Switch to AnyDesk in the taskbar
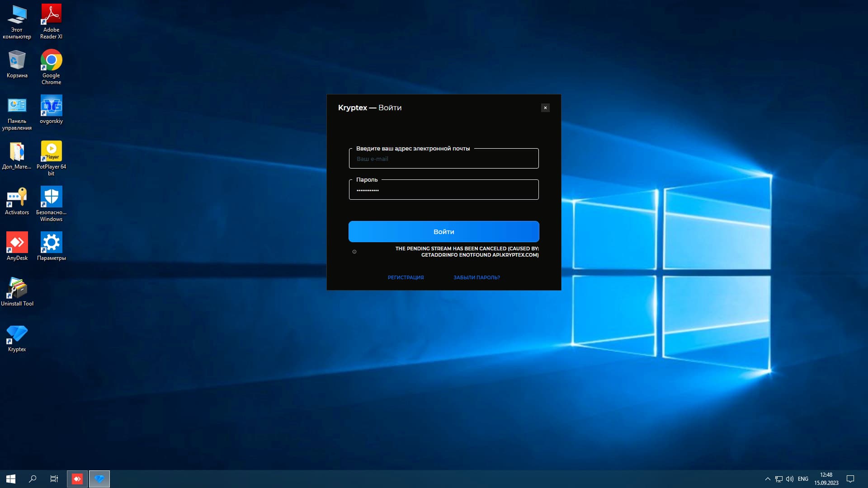Image resolution: width=868 pixels, height=488 pixels. pyautogui.click(x=77, y=479)
